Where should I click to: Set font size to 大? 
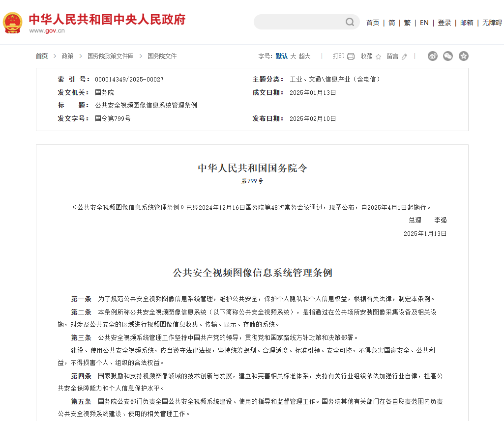293,56
